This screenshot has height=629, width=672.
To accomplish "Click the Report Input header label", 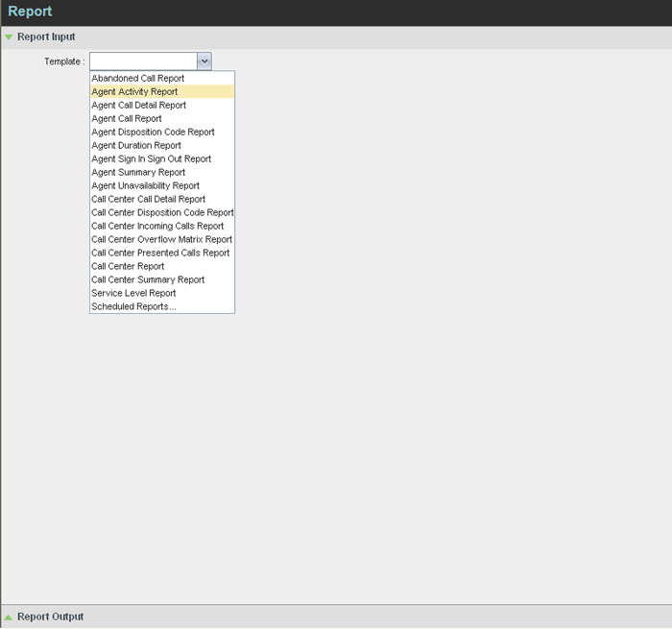I will click(x=46, y=36).
